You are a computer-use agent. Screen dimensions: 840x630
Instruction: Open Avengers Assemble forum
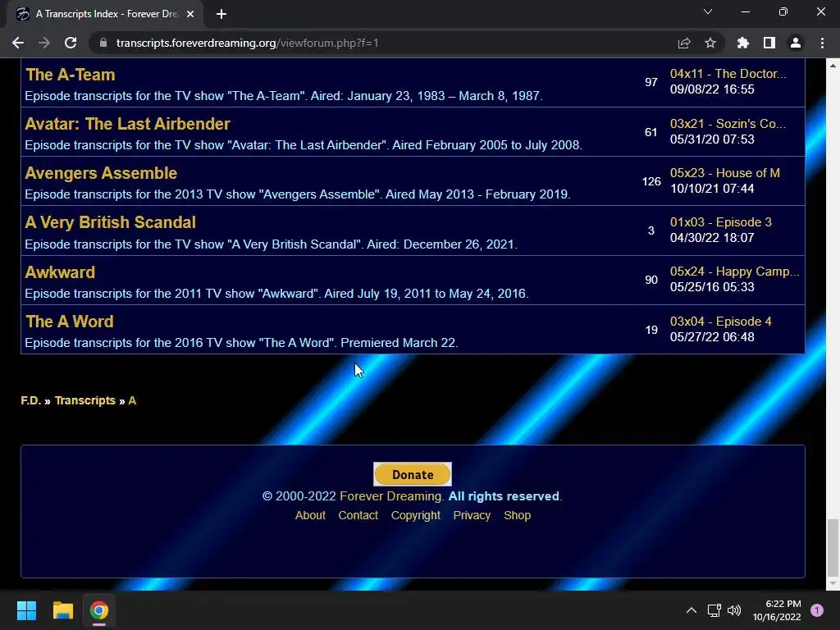(101, 173)
